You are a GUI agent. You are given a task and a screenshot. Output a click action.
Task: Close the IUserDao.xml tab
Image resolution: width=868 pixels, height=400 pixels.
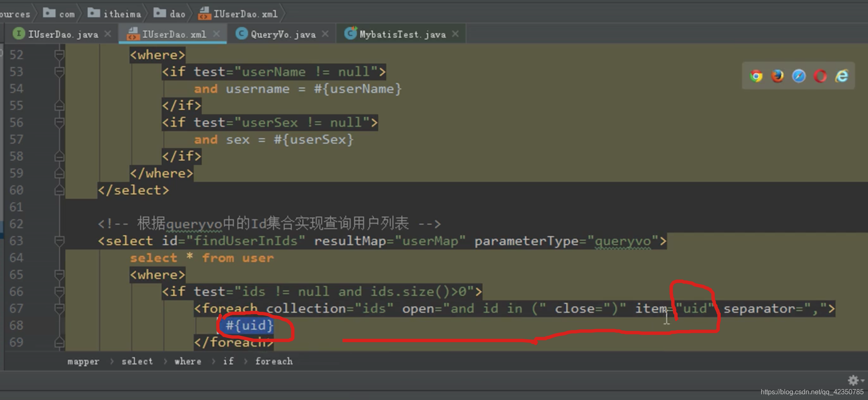(216, 34)
